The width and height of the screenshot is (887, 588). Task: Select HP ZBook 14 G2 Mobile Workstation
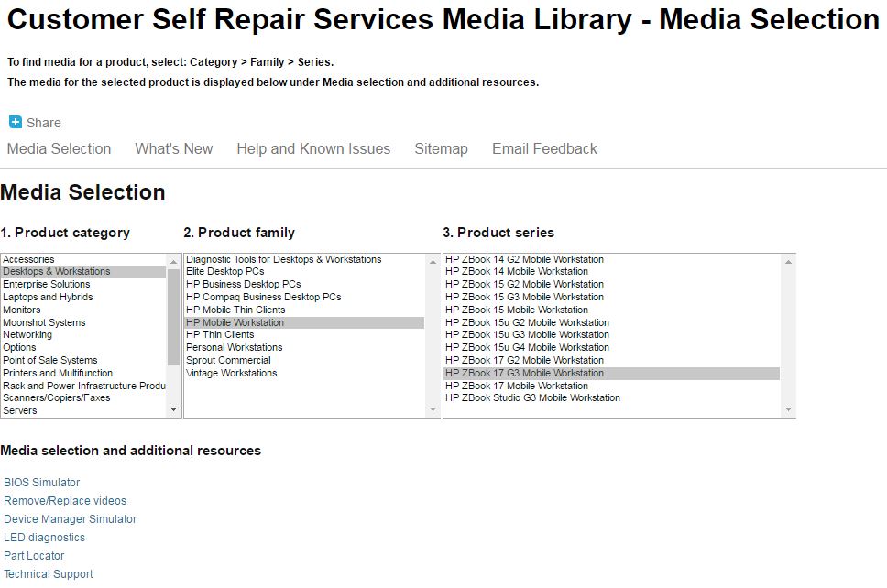click(611, 259)
